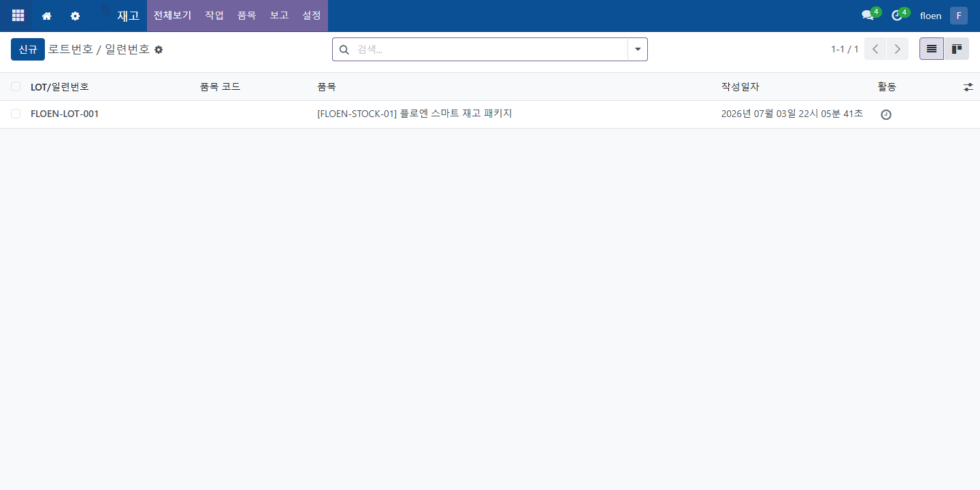Open optional columns adjust icon
980x490 pixels.
[x=968, y=87]
